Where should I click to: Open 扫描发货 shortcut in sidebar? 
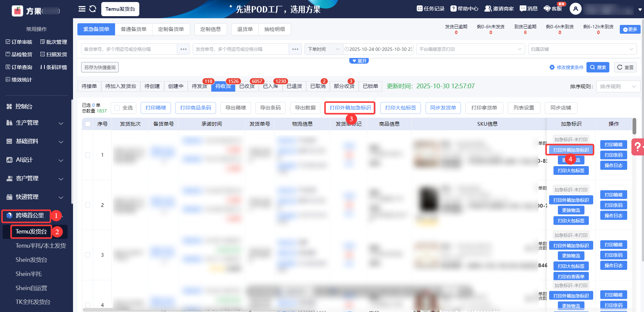53,54
